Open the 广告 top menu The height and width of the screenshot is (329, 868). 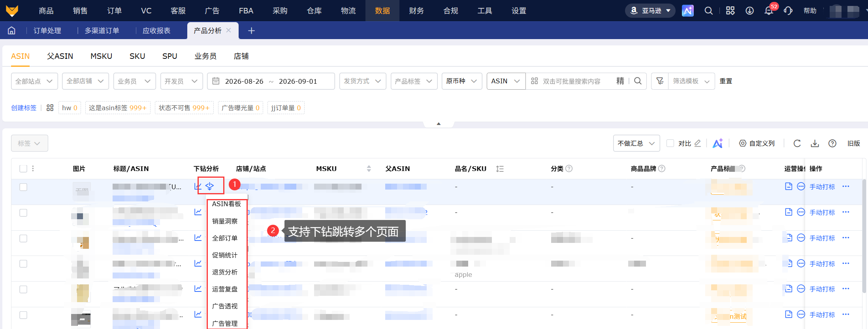pyautogui.click(x=212, y=11)
